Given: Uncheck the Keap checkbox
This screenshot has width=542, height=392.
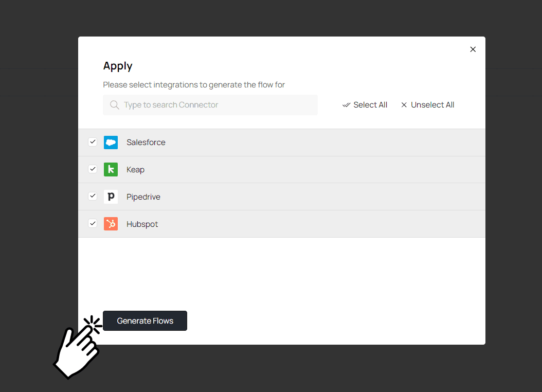Looking at the screenshot, I should [x=93, y=169].
